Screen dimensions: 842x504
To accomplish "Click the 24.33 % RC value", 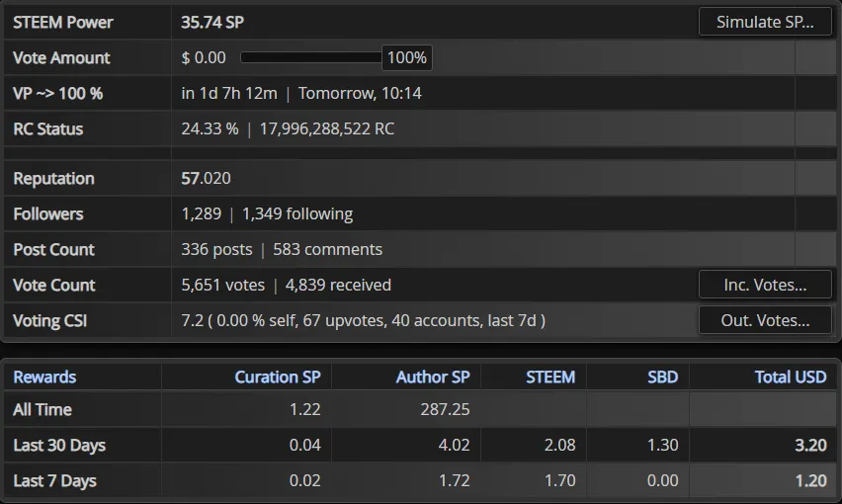I will [x=210, y=128].
